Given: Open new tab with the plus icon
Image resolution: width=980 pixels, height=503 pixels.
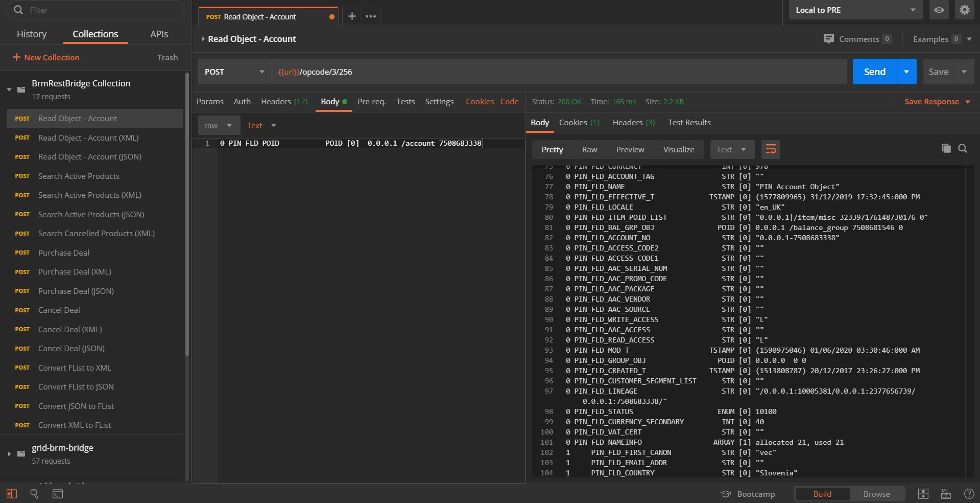Looking at the screenshot, I should 352,16.
